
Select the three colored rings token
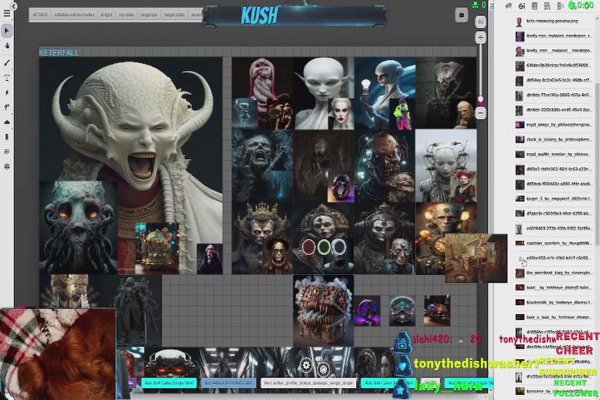pos(324,247)
